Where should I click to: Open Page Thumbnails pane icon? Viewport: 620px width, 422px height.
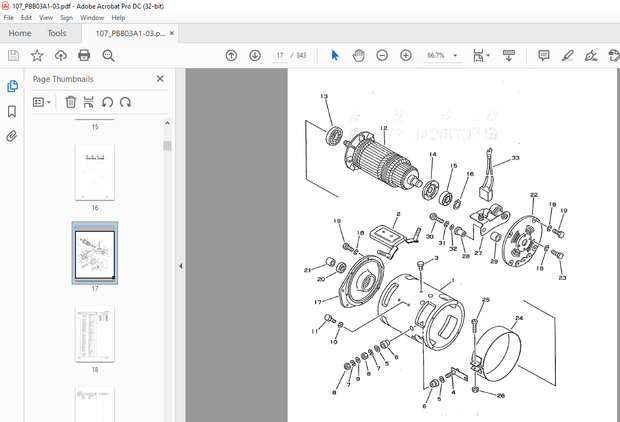[x=12, y=86]
